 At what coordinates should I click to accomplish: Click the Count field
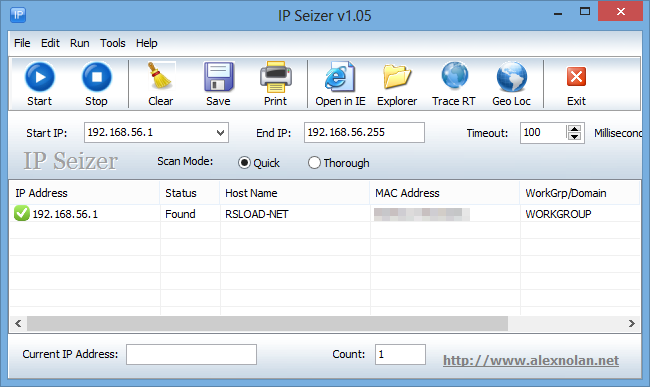pos(400,354)
